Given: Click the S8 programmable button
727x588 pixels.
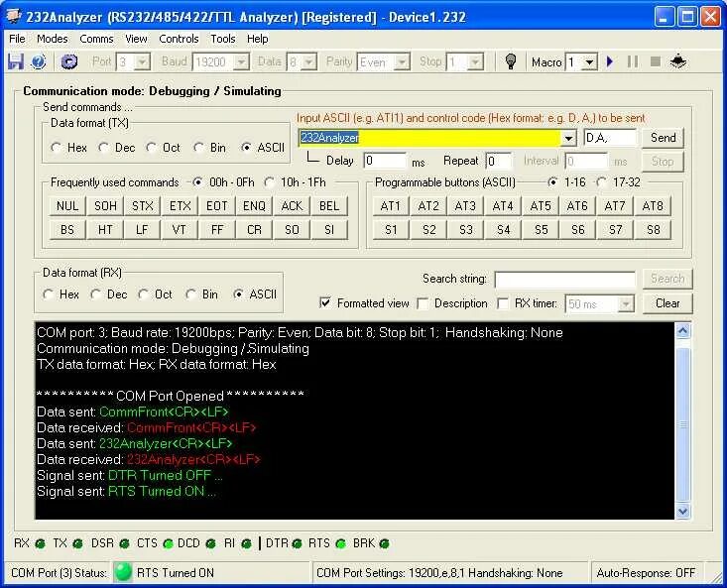Looking at the screenshot, I should click(653, 229).
